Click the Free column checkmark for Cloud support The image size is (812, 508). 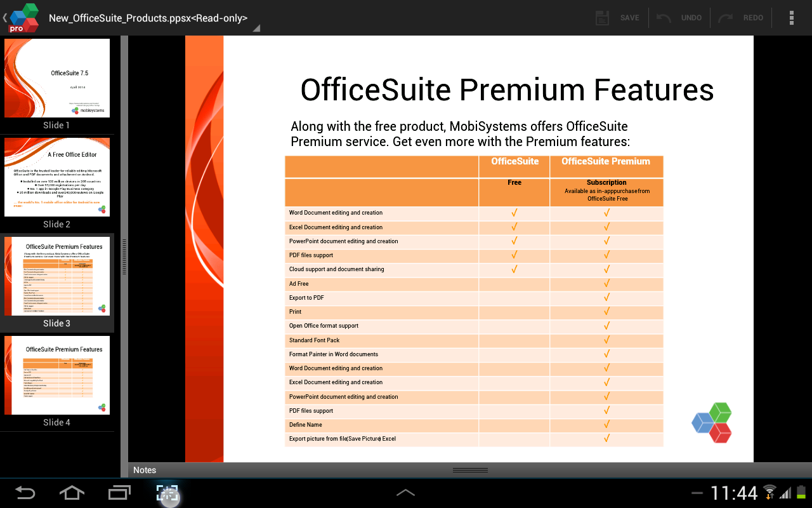click(x=514, y=269)
